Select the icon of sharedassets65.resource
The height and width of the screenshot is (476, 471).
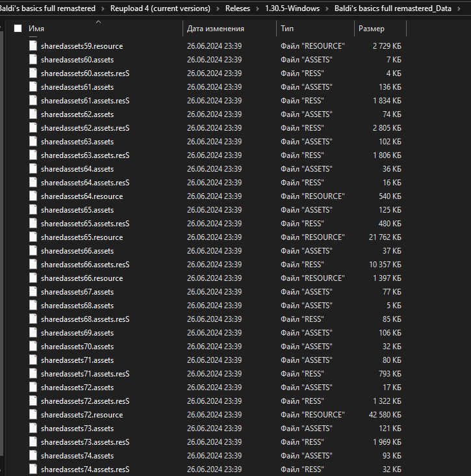33,237
